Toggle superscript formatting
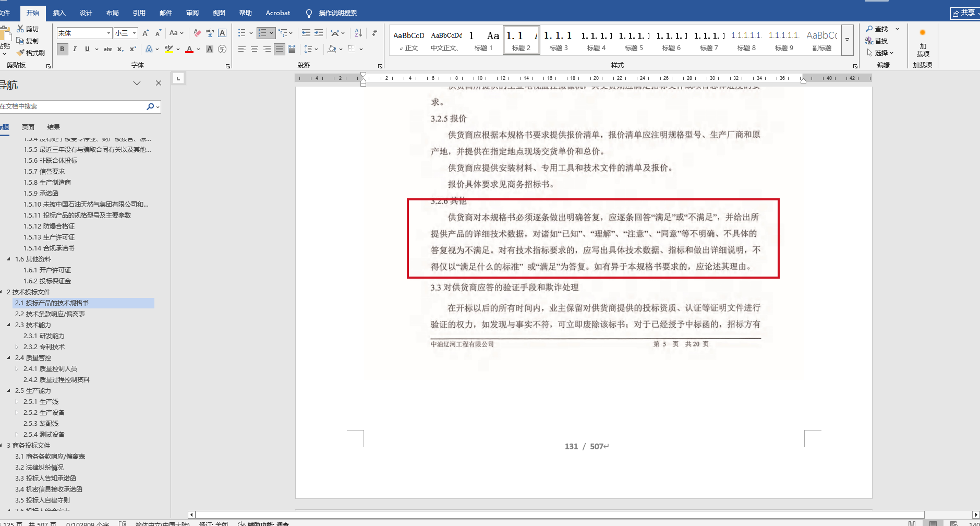This screenshot has height=526, width=980. click(133, 49)
